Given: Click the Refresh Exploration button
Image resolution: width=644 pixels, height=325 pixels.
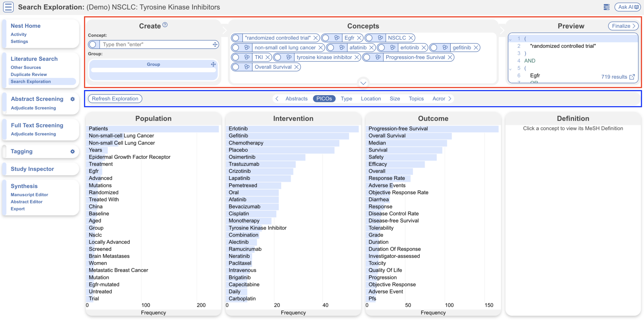Looking at the screenshot, I should (x=115, y=99).
